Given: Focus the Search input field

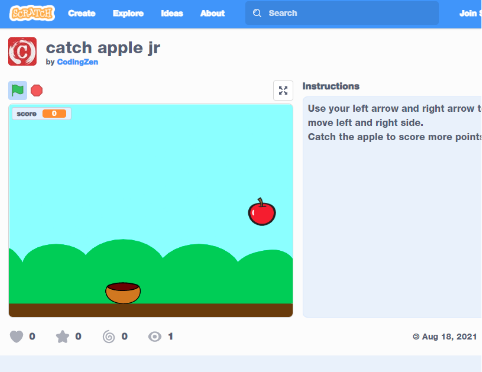Looking at the screenshot, I should (342, 13).
